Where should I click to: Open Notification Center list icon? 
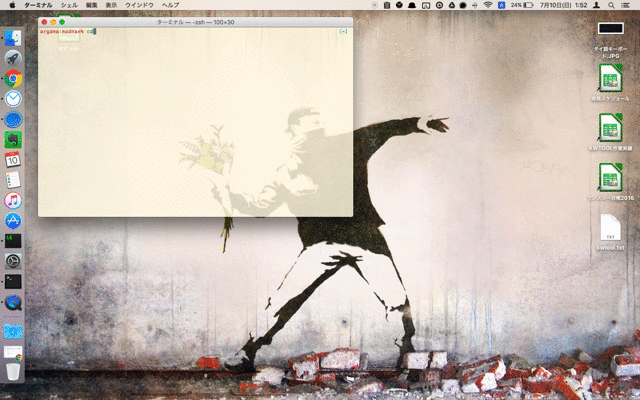pos(625,5)
